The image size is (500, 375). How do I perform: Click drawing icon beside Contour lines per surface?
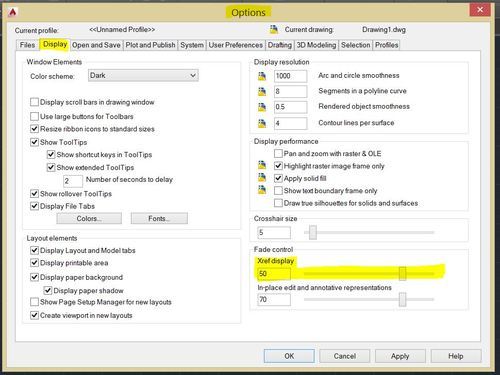point(262,123)
